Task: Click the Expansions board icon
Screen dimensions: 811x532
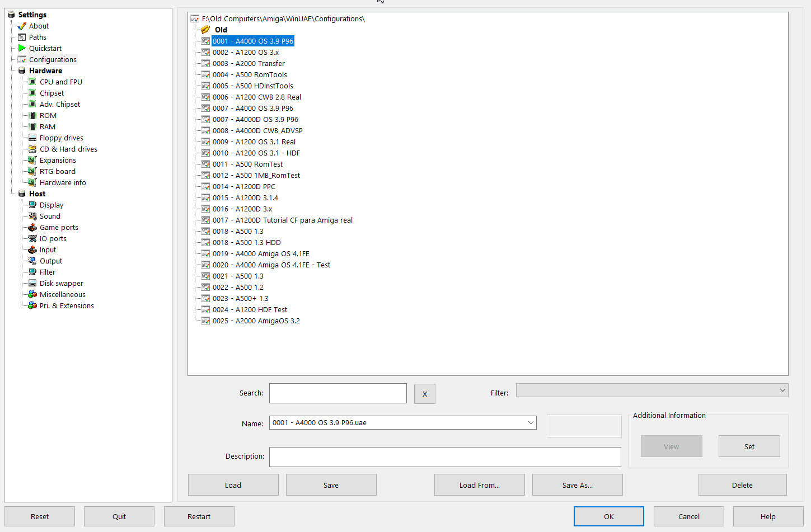Action: [x=32, y=160]
